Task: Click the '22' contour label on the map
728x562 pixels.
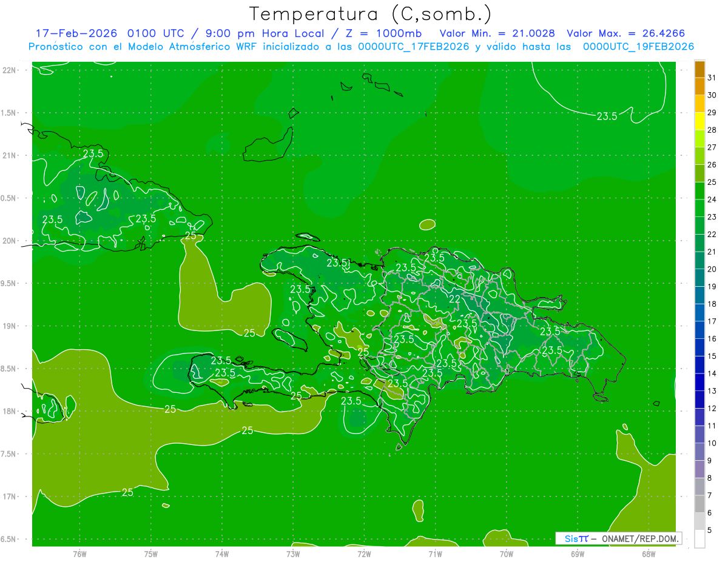Action: point(455,299)
